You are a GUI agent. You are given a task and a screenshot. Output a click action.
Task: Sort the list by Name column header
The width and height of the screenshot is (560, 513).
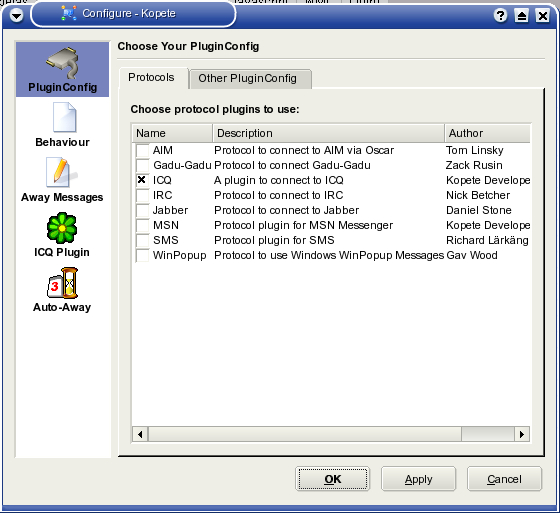[172, 133]
